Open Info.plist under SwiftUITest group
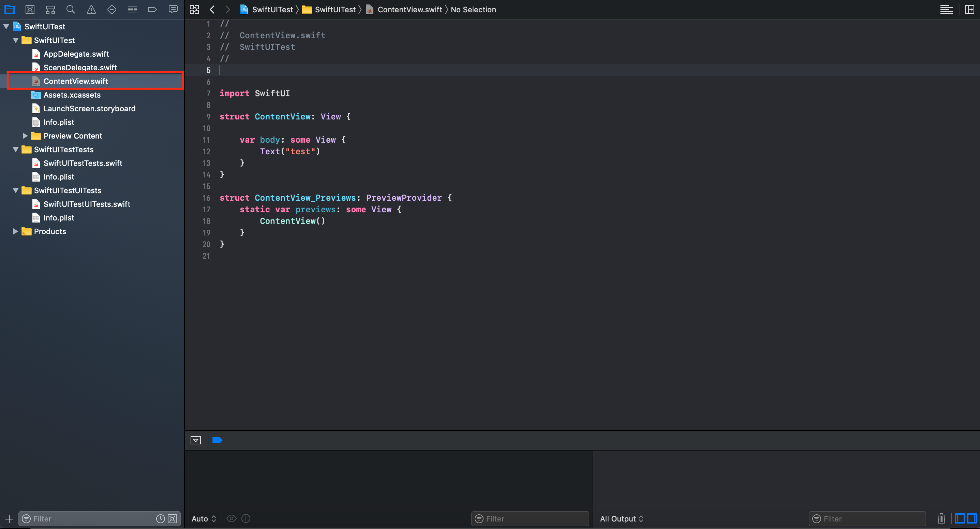The height and width of the screenshot is (529, 980). (x=59, y=122)
